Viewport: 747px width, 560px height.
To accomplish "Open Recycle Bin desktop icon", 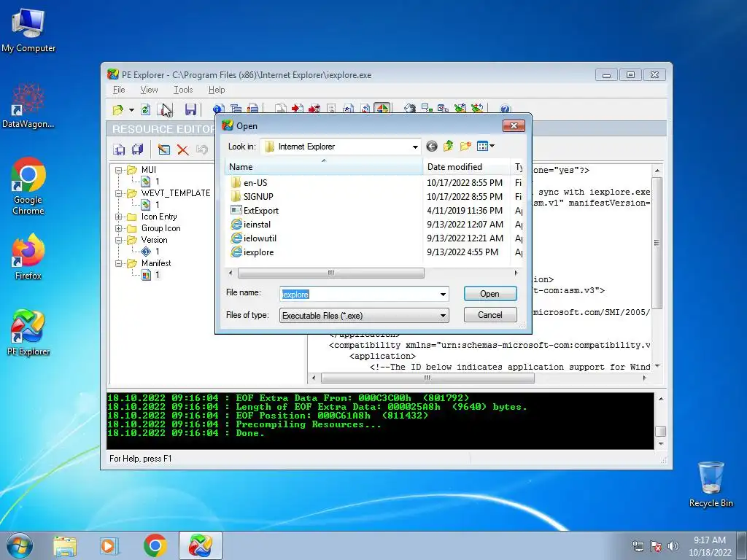I will point(711,484).
